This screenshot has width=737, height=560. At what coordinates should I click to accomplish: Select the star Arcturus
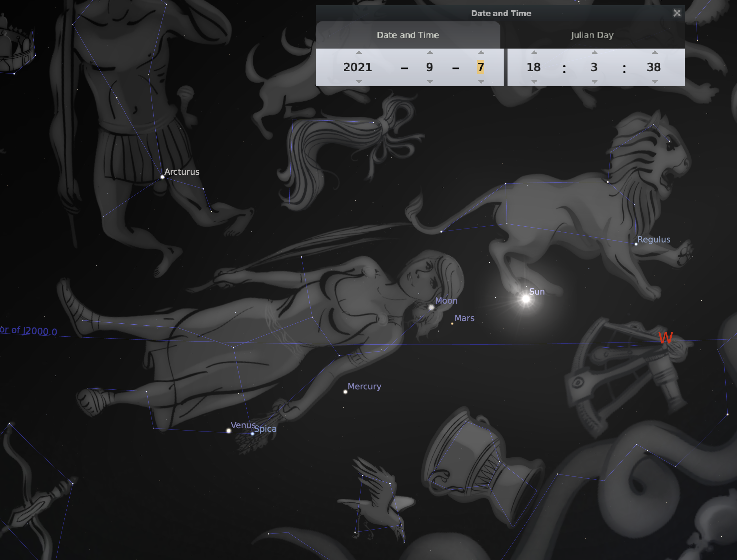click(x=162, y=177)
